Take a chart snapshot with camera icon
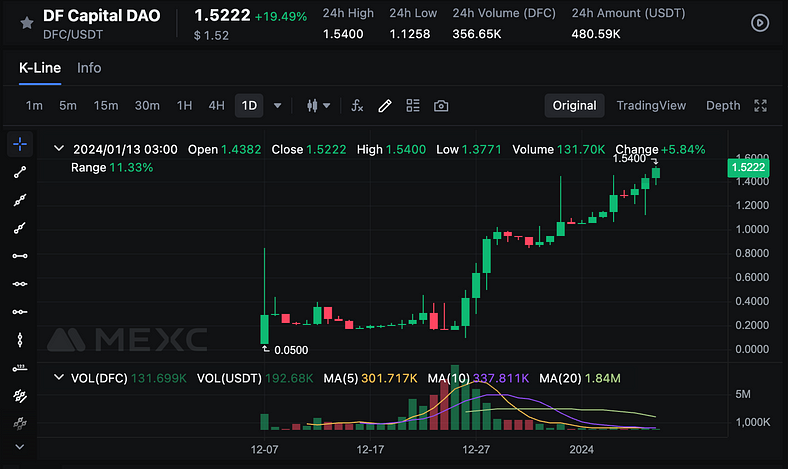Viewport: 788px width, 469px height. 441,106
